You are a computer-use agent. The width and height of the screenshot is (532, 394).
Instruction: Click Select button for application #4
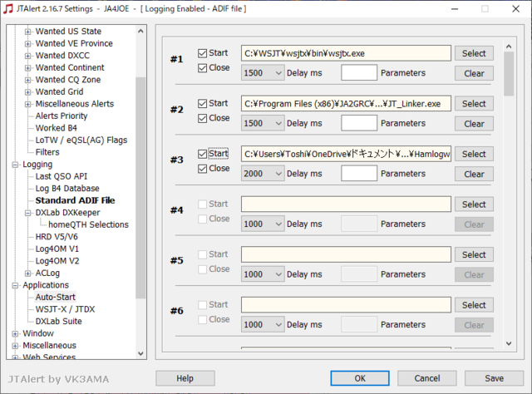[474, 204]
